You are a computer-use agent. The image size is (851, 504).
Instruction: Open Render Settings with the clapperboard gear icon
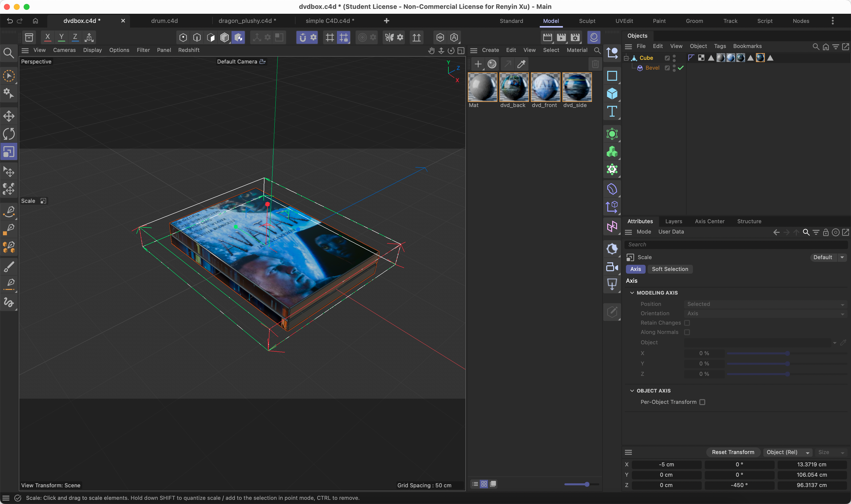(574, 37)
